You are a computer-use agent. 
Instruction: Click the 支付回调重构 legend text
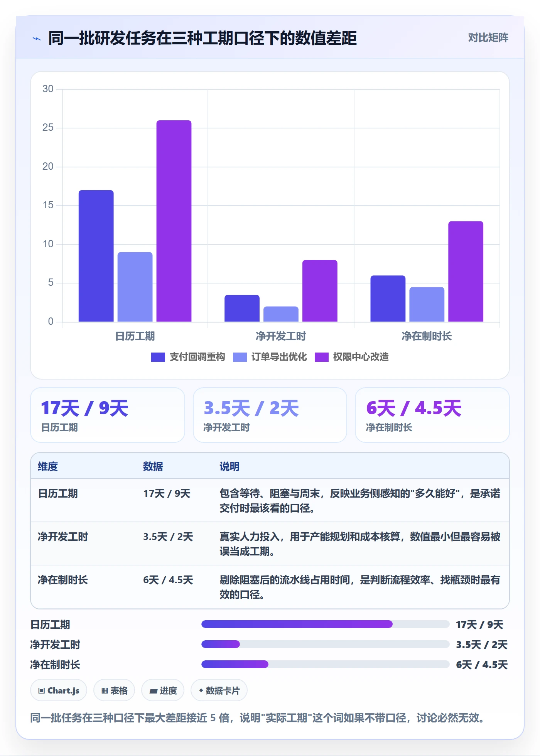tap(197, 357)
